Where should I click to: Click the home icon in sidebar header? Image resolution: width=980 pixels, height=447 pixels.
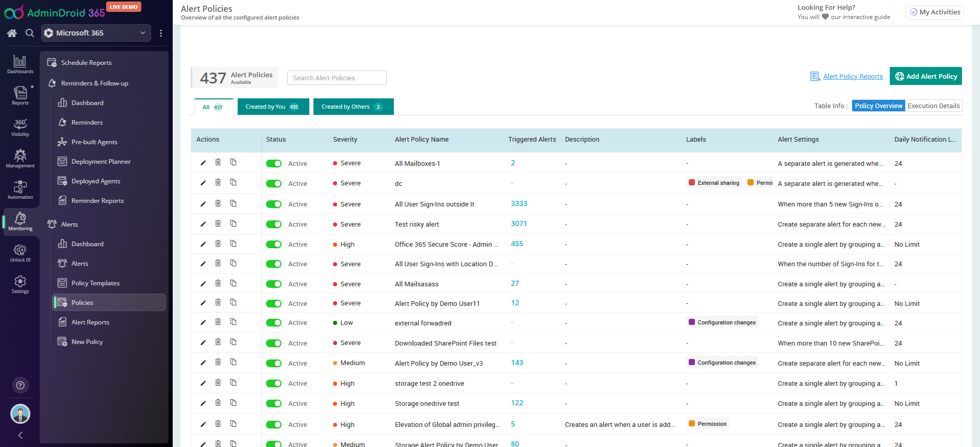12,33
